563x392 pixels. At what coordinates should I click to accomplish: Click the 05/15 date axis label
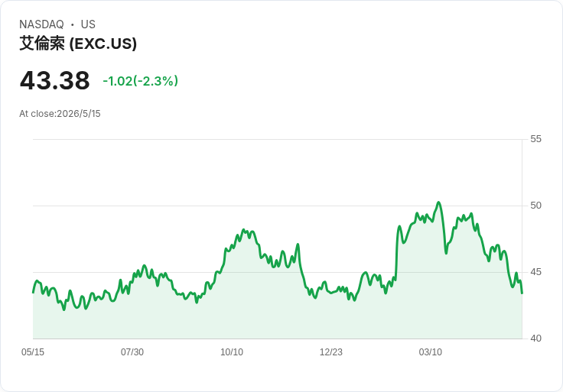click(33, 352)
